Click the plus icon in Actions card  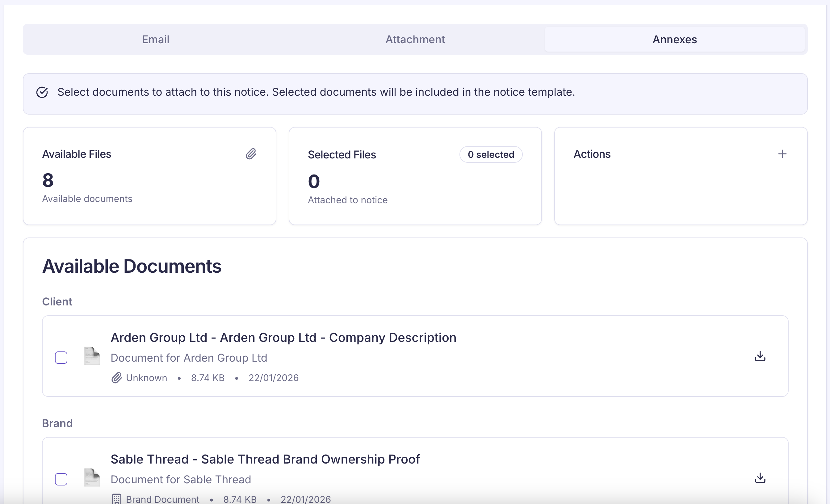(782, 154)
